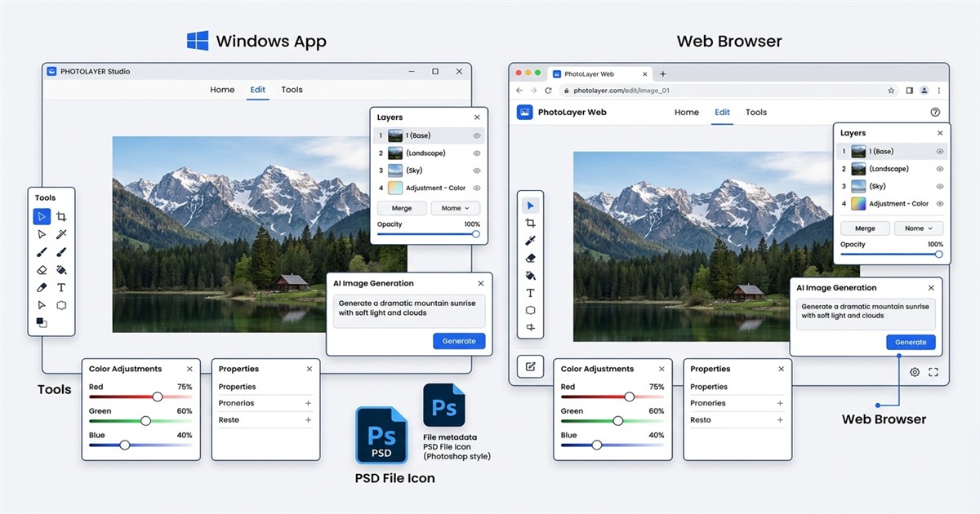
Task: Expand Proneries row in web Properties panel
Action: [780, 403]
